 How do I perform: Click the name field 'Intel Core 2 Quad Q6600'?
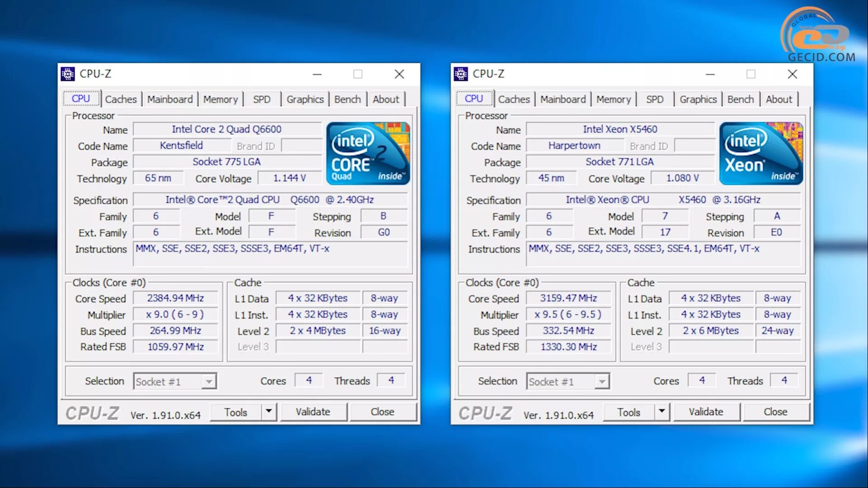click(x=227, y=129)
